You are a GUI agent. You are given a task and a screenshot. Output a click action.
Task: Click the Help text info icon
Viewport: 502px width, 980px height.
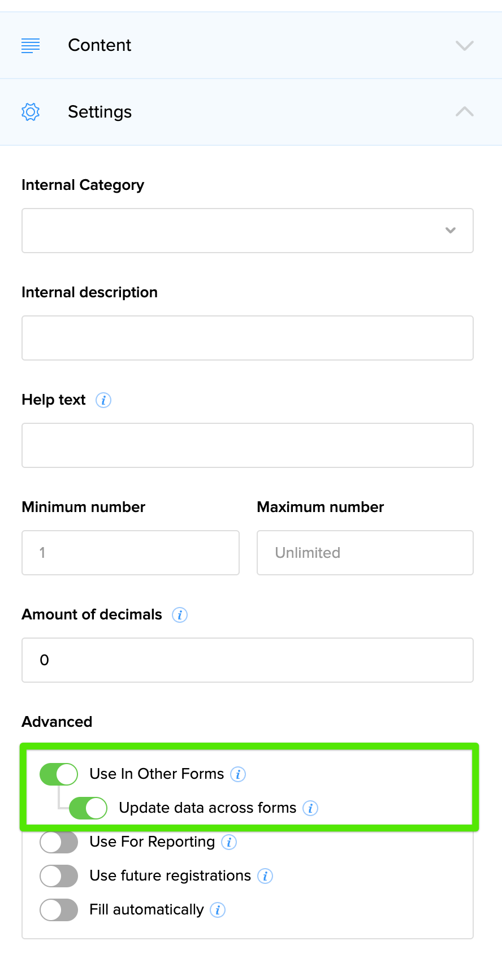click(103, 400)
